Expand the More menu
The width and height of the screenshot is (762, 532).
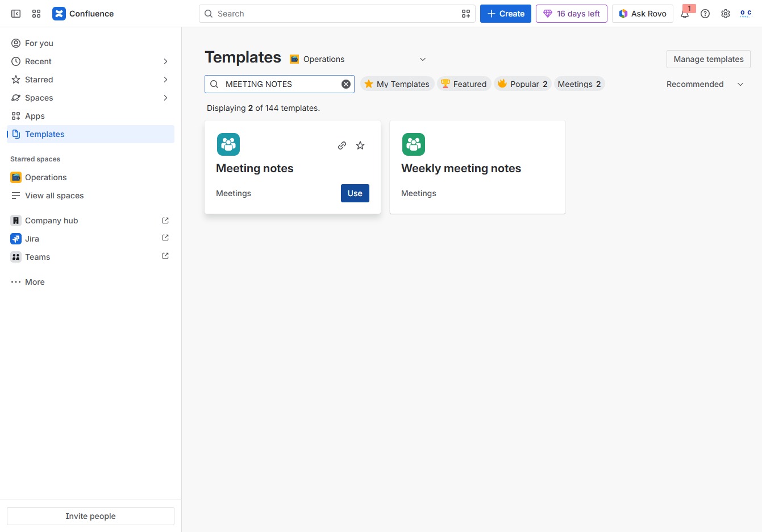[90, 282]
